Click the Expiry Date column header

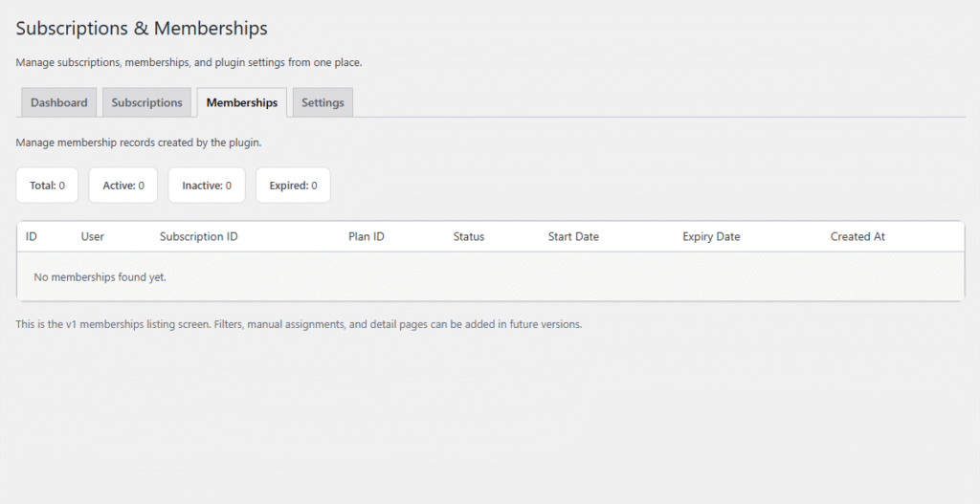pos(711,236)
